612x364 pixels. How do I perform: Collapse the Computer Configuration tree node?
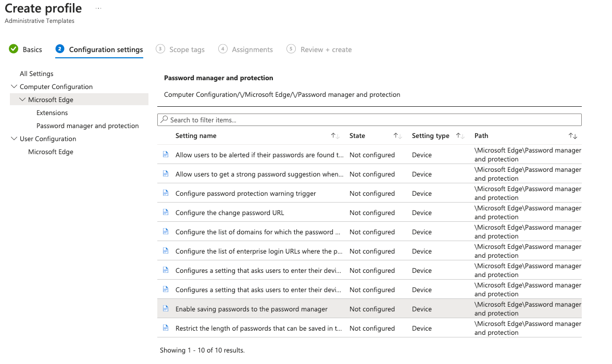click(x=14, y=86)
